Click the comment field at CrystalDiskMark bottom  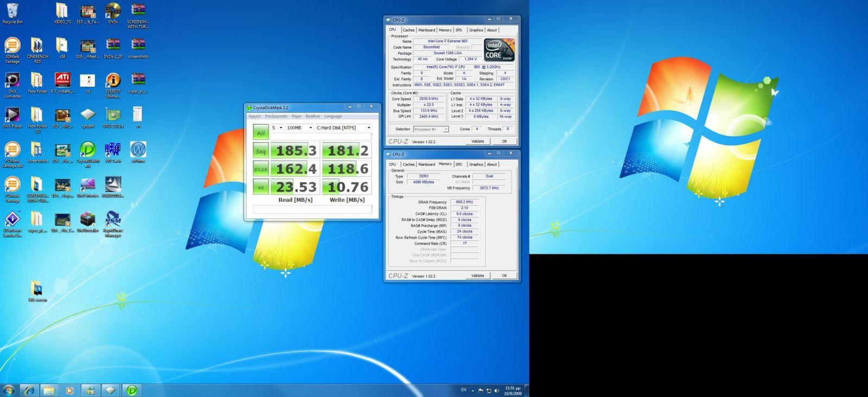pos(312,209)
